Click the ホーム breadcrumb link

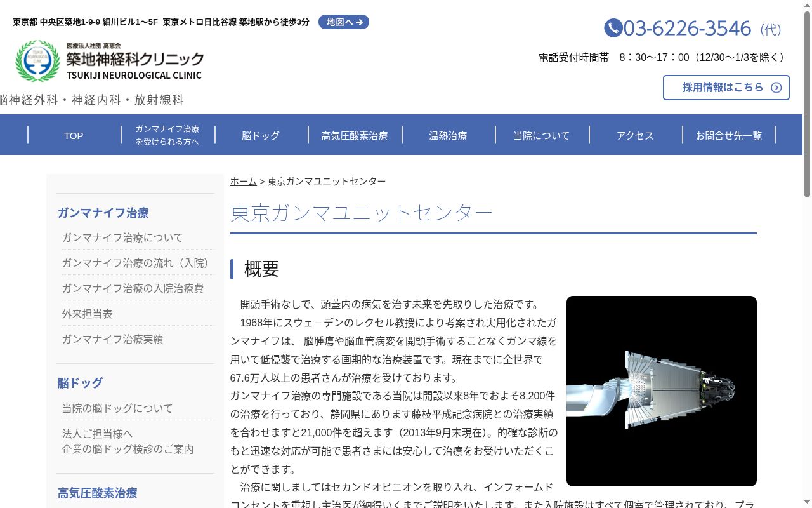(244, 181)
